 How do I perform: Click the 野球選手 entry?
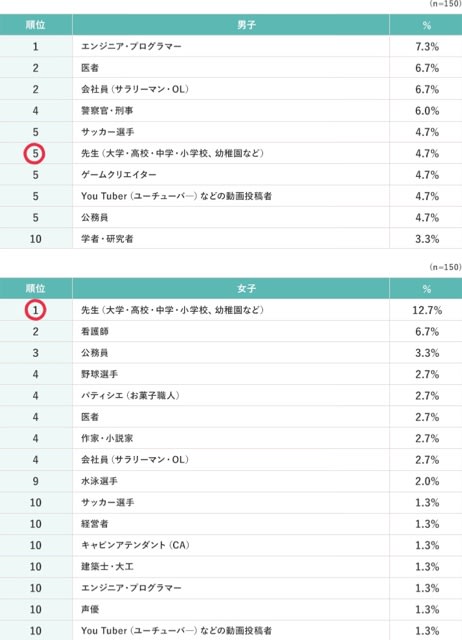[99, 374]
